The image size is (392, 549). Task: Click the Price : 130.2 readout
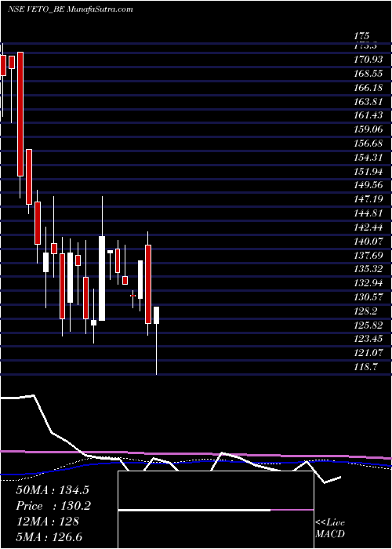click(53, 506)
